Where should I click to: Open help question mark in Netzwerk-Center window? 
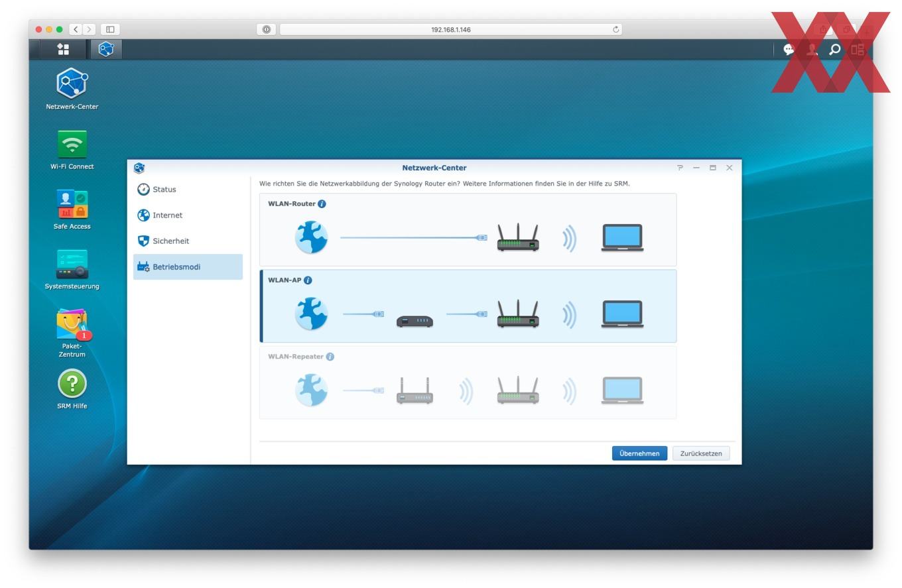pos(680,168)
